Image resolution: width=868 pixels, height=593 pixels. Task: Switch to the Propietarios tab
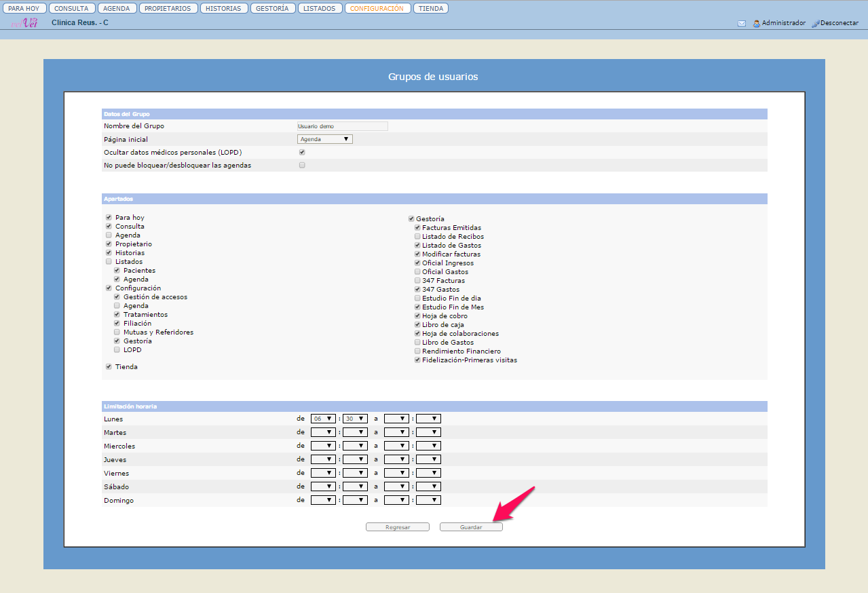pos(168,9)
